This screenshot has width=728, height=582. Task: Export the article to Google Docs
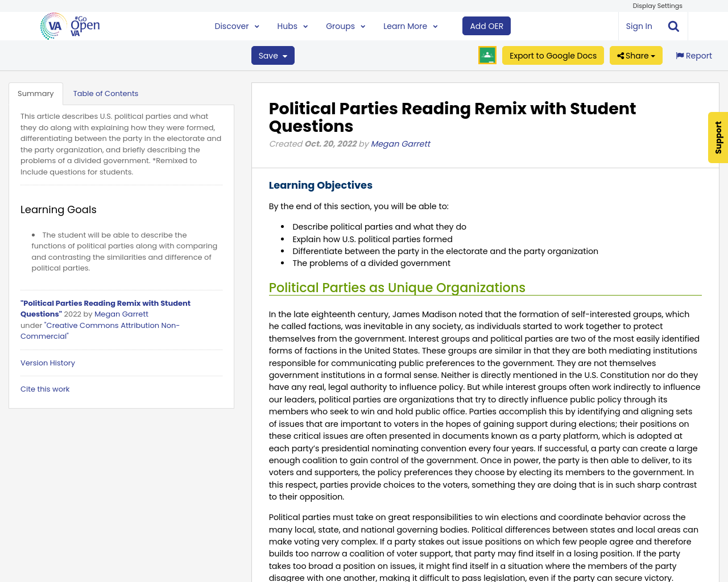[x=553, y=55]
